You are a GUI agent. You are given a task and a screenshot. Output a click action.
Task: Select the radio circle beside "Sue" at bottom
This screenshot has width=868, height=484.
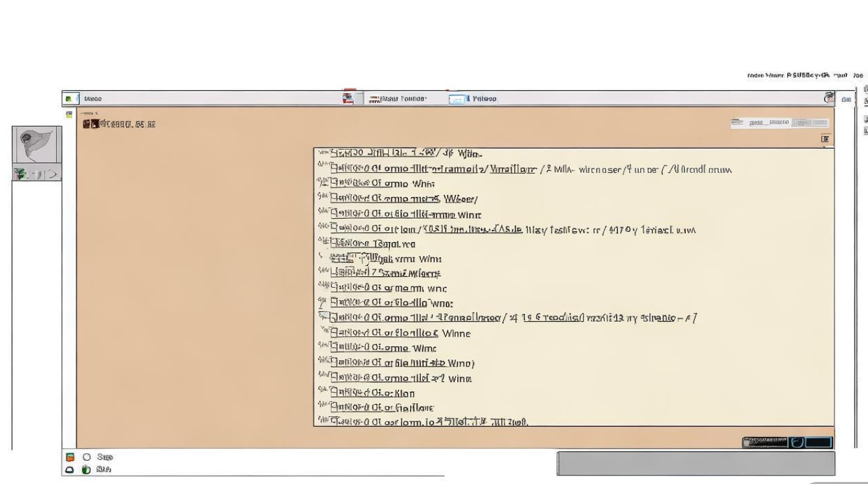(x=87, y=457)
